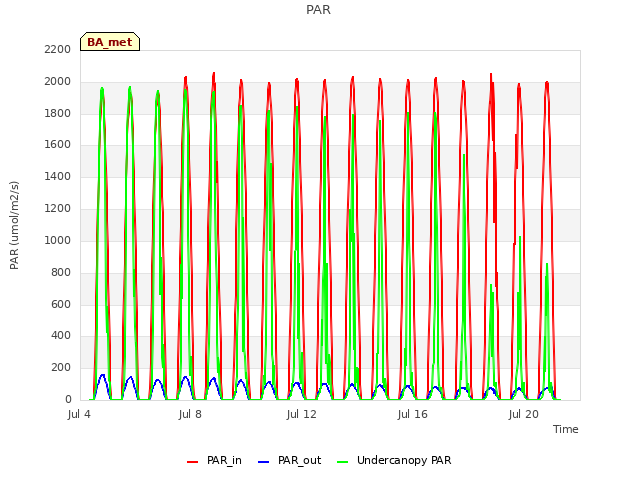640x480 pixels.
Task: Click the Jul 8 x-axis label
Action: point(190,414)
